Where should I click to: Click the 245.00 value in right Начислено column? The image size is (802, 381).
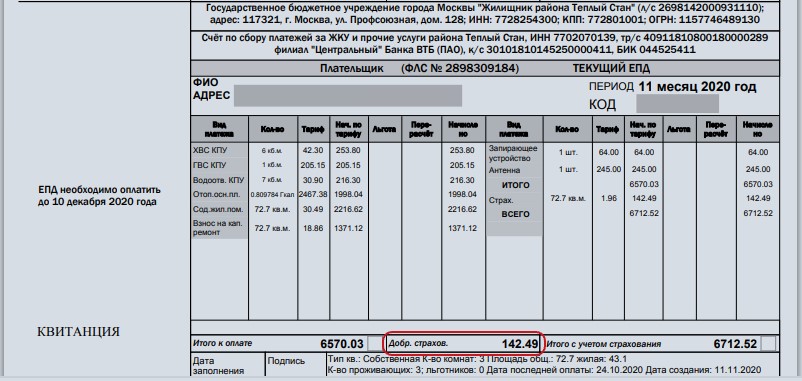(x=758, y=169)
